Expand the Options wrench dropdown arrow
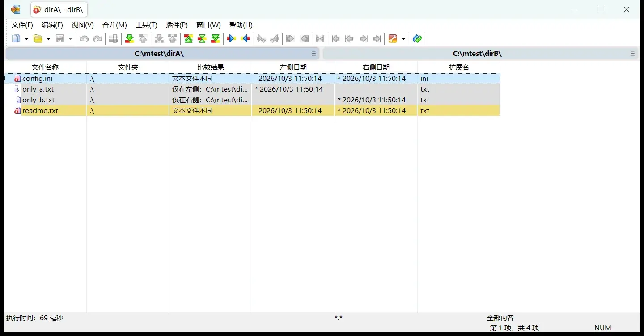Image resolution: width=644 pixels, height=336 pixels. 403,39
